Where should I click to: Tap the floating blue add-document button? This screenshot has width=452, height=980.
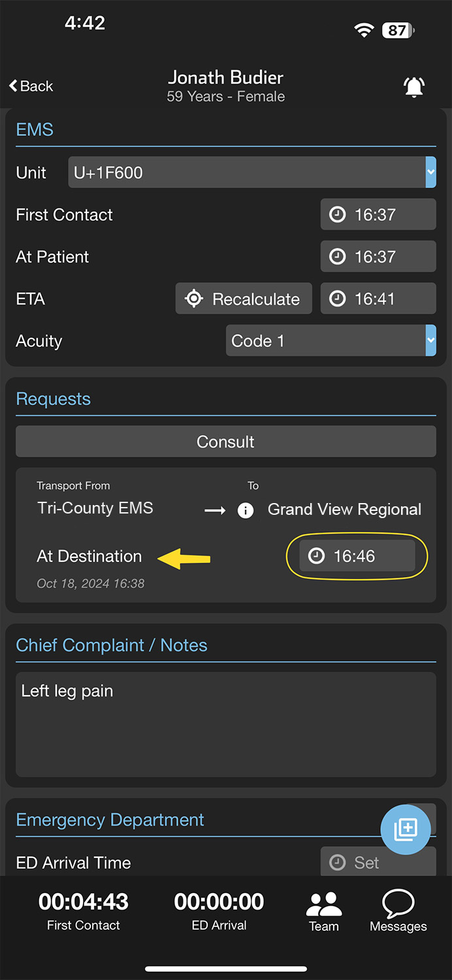coord(406,829)
